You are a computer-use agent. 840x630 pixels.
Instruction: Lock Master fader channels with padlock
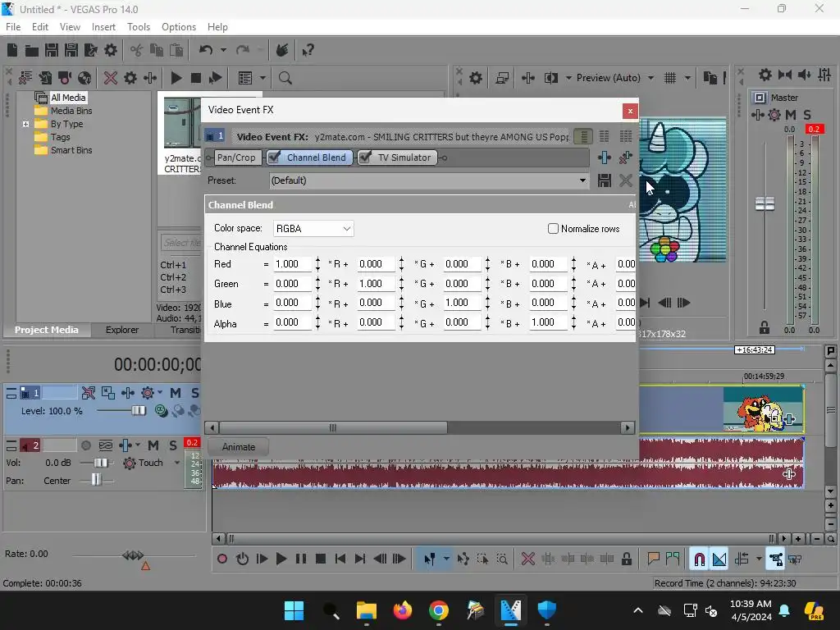765,327
